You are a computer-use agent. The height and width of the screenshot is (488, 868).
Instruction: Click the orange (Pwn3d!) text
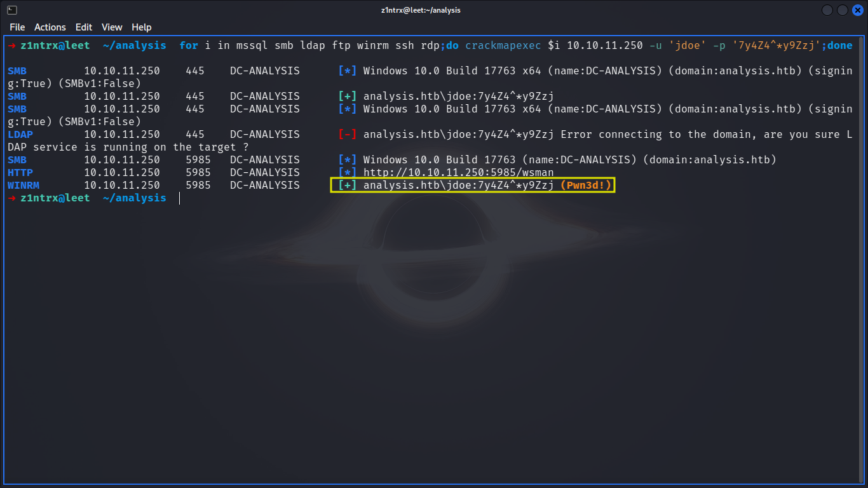pos(586,186)
